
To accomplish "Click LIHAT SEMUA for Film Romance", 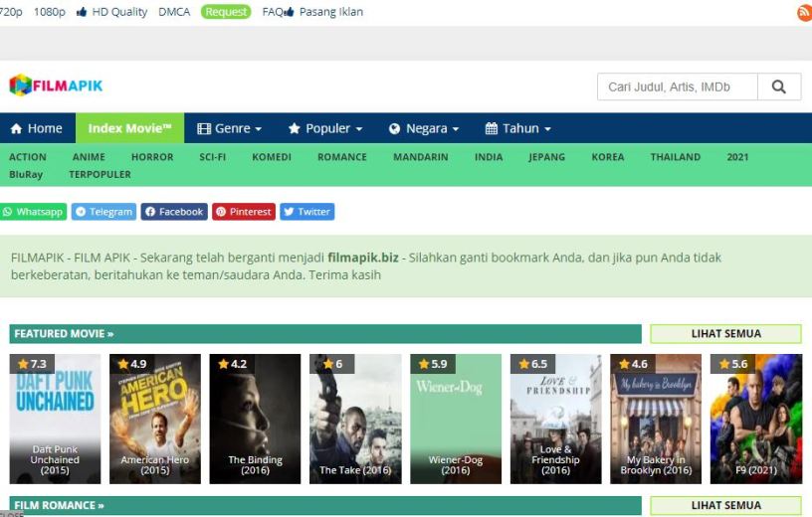I will coord(725,506).
